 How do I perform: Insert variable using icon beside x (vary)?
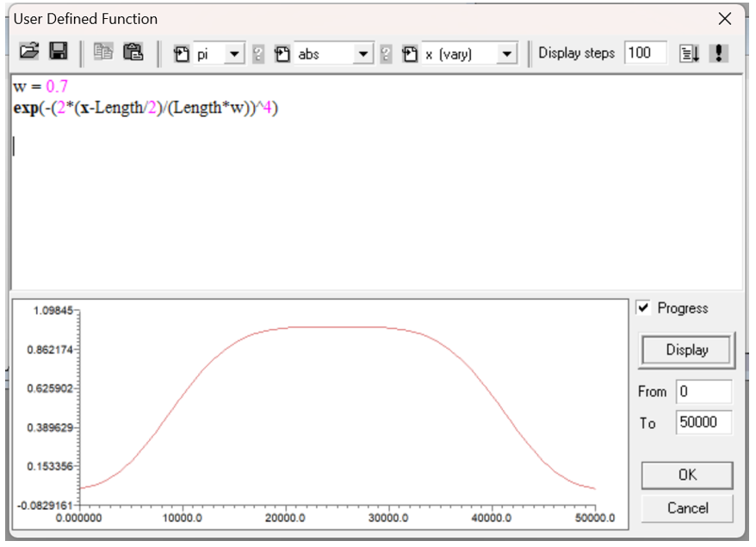pos(410,53)
